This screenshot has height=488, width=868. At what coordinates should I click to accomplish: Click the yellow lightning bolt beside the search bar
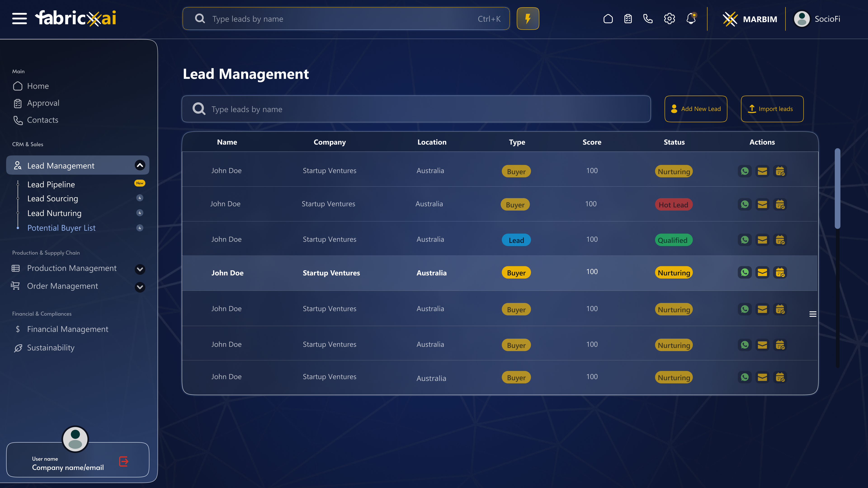coord(528,19)
